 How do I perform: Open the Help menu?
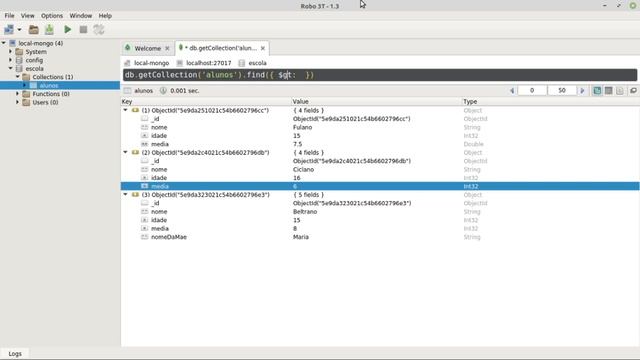(105, 16)
